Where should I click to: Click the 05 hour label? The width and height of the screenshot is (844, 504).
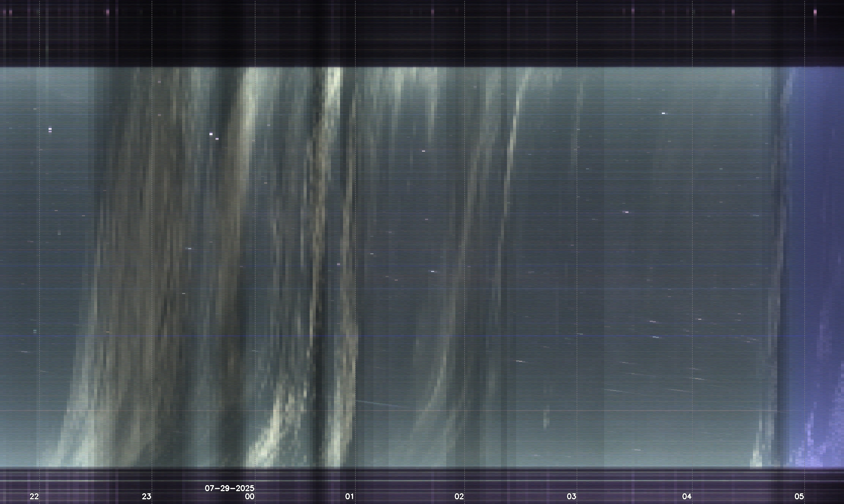(799, 496)
